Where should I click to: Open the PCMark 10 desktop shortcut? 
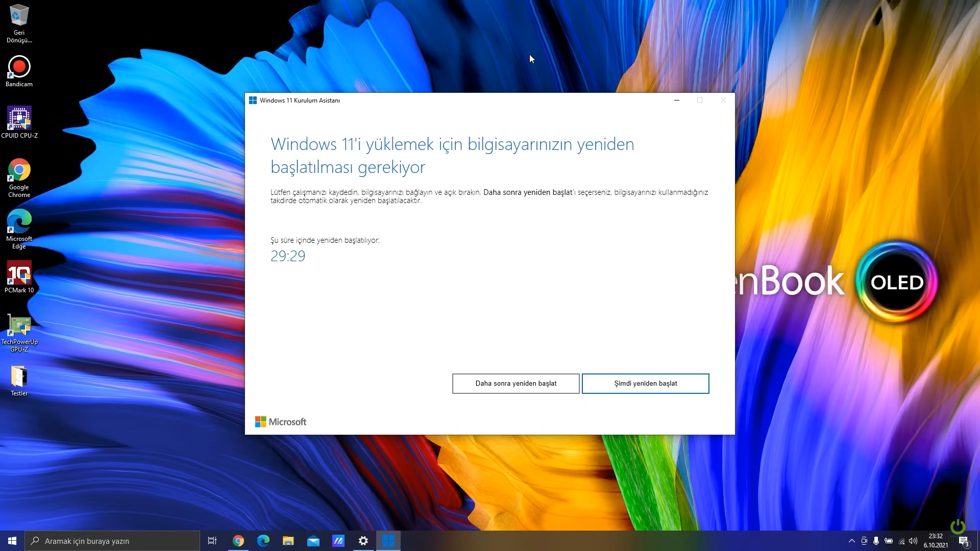[19, 273]
